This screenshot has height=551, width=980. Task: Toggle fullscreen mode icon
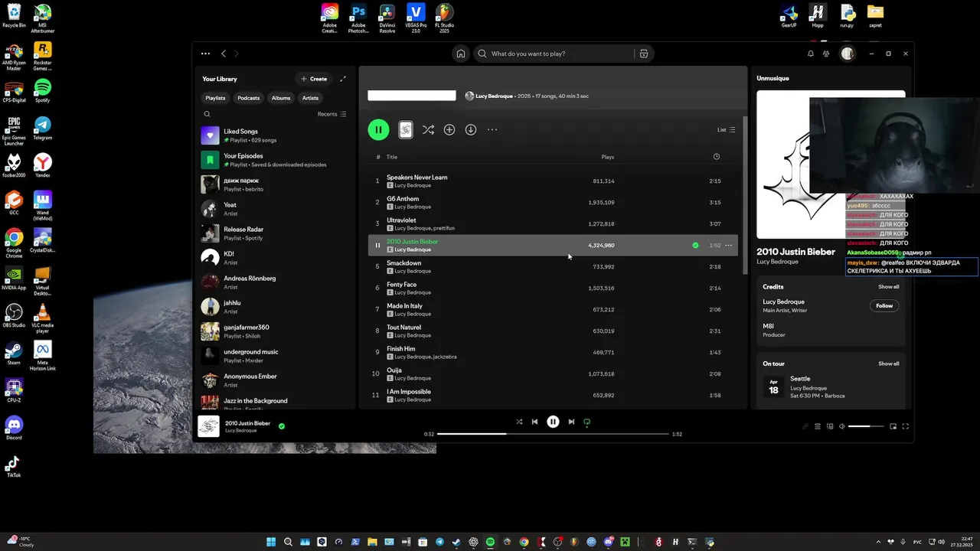coord(905,426)
